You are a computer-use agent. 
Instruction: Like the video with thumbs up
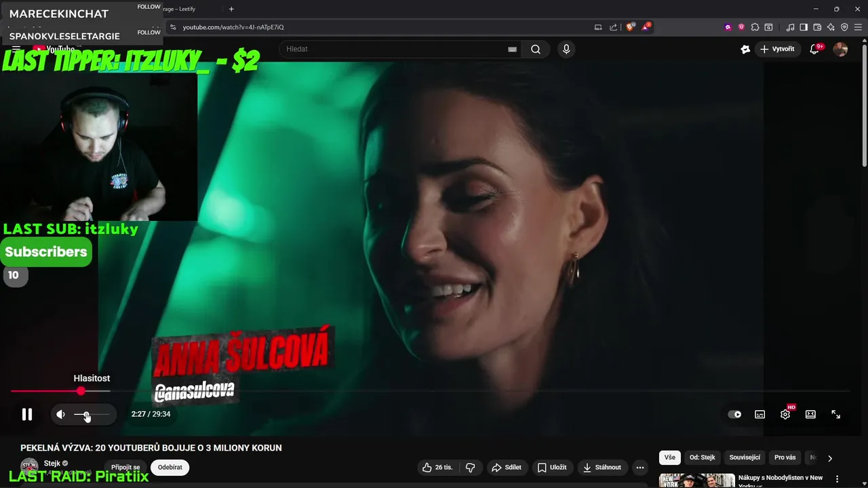437,467
